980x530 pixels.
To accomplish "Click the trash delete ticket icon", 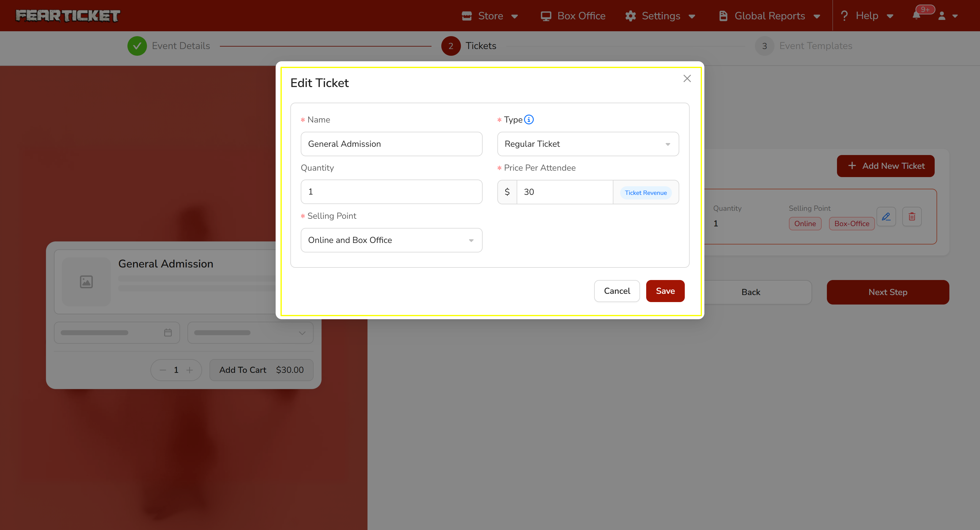I will (912, 217).
